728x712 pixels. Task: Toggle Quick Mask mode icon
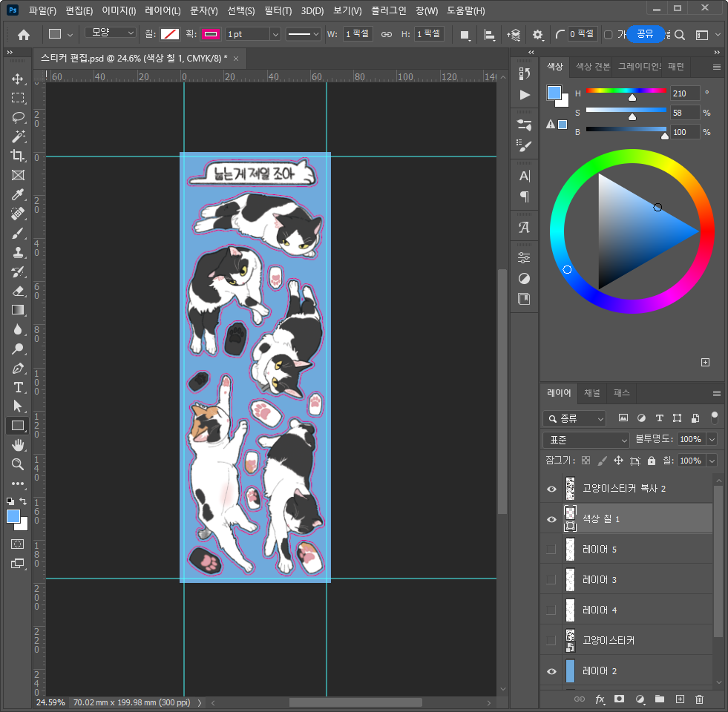tap(18, 544)
